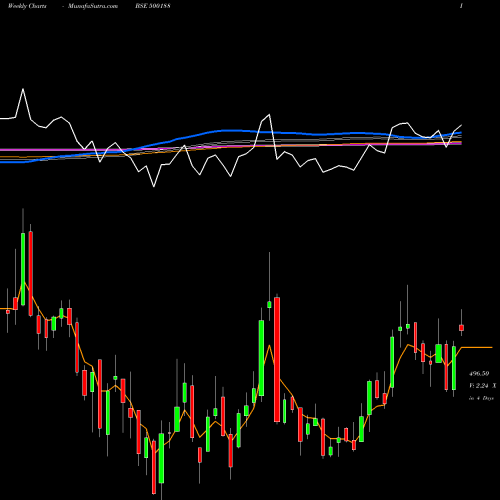Viewport: 500px width, 500px height.
Task: Click the highest peak of the white indicator line
Action: pyautogui.click(x=23, y=89)
